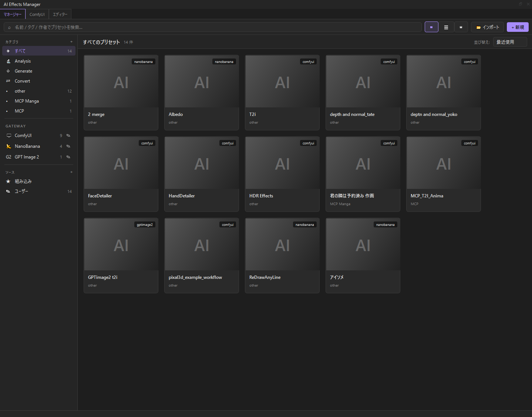Add a new category with plus
This screenshot has height=417, width=532.
tap(71, 41)
